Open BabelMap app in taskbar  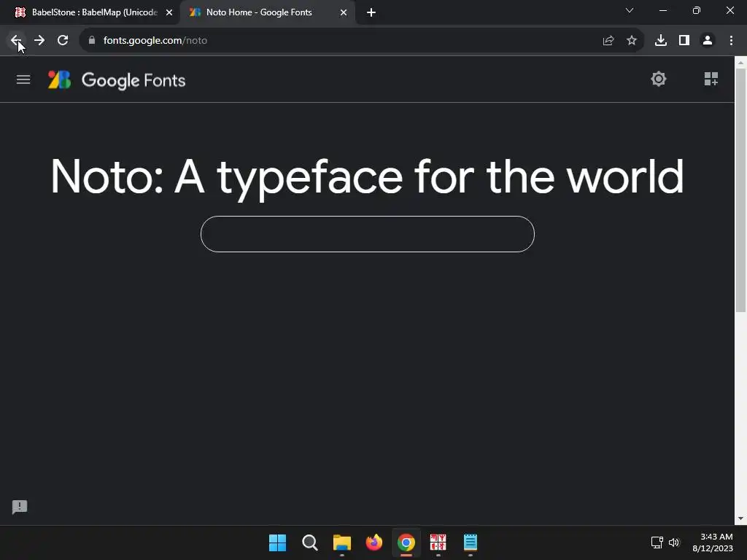438,542
